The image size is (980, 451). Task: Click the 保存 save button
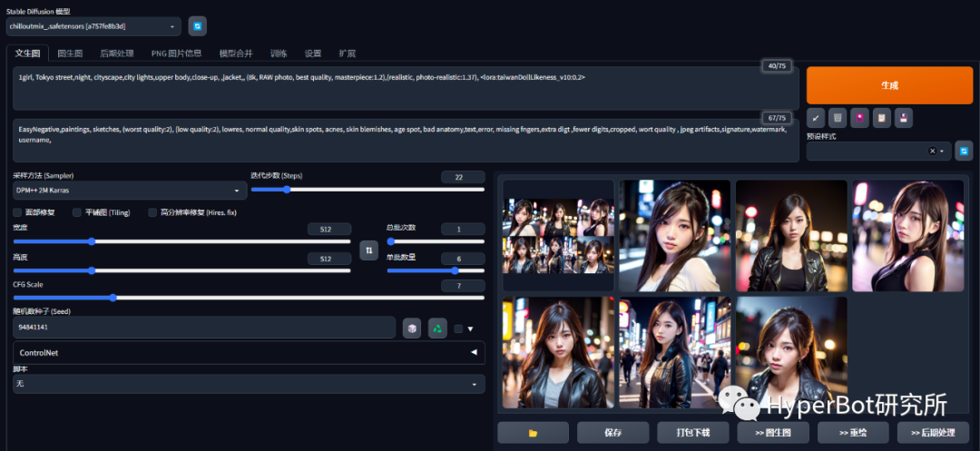pyautogui.click(x=613, y=432)
